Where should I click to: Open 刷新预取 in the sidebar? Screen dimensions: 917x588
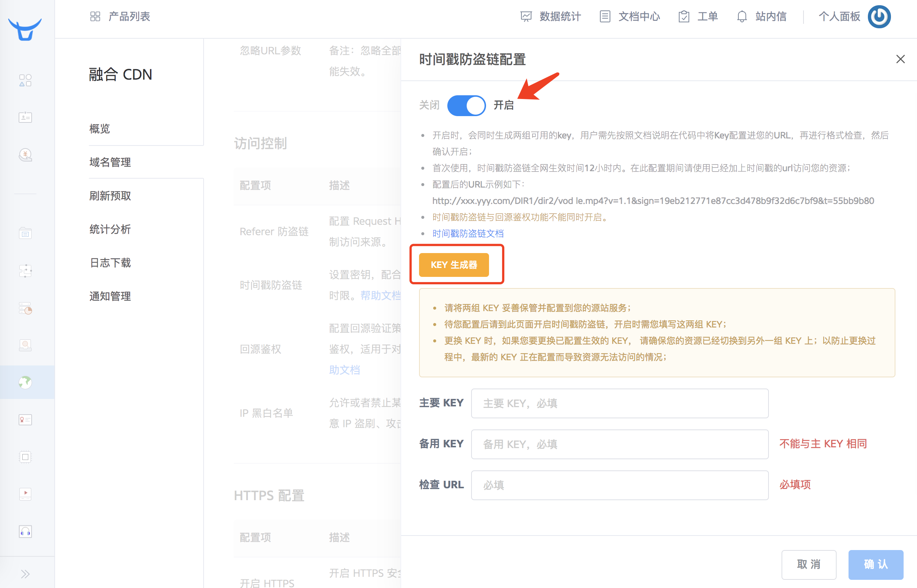point(110,196)
